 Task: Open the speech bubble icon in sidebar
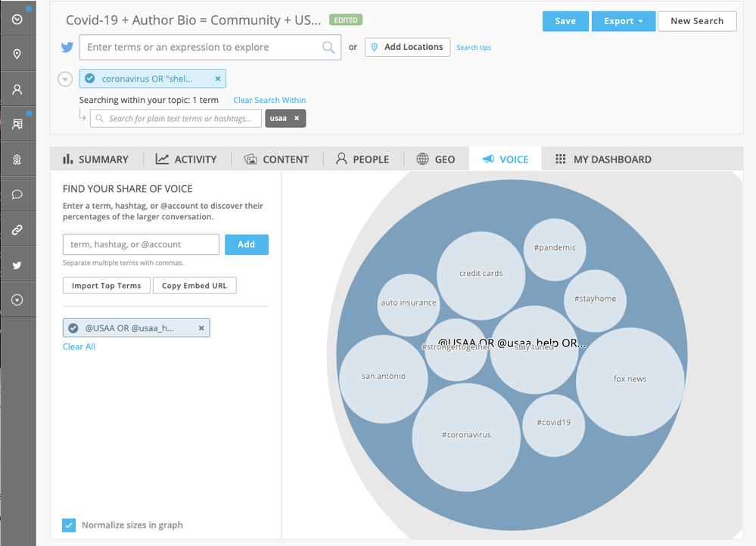(17, 194)
